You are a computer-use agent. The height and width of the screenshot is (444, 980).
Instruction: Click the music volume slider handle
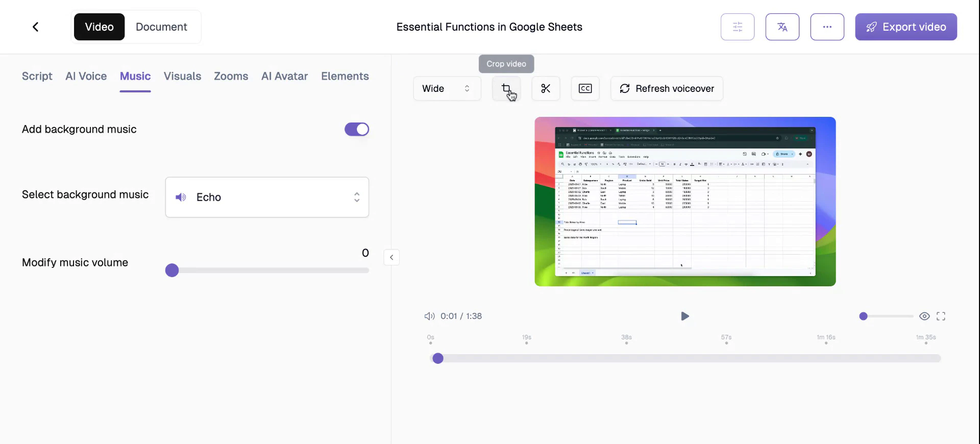[172, 270]
